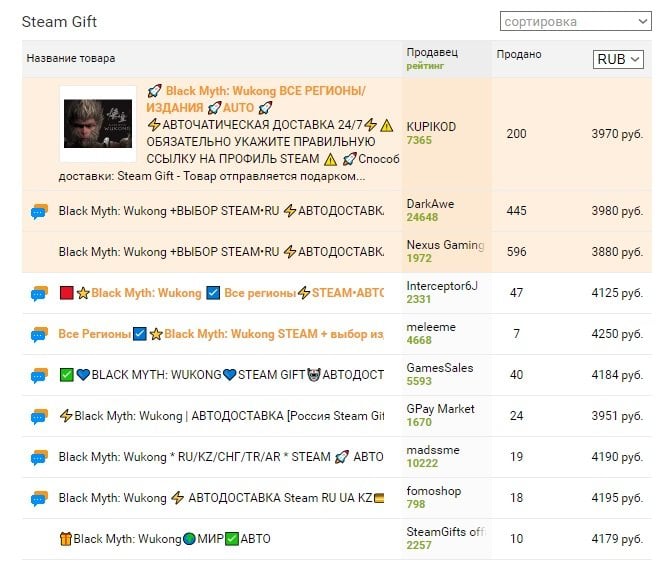The image size is (660, 565).
Task: Open chat icon on the DarkAwe listing
Action: point(39,211)
